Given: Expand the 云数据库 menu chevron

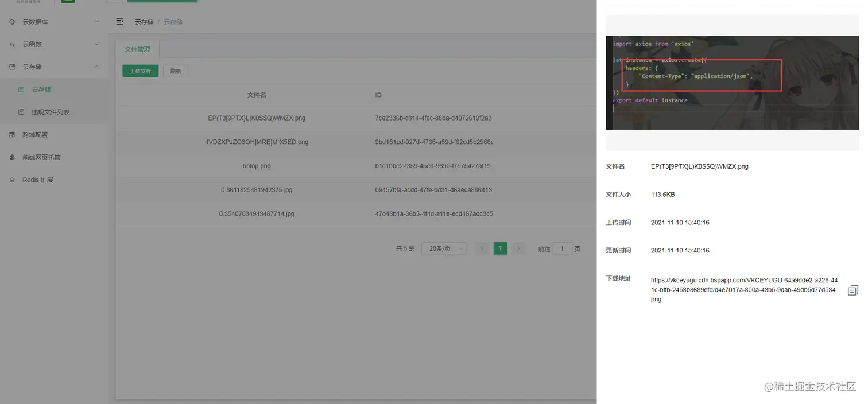Looking at the screenshot, I should pyautogui.click(x=96, y=22).
